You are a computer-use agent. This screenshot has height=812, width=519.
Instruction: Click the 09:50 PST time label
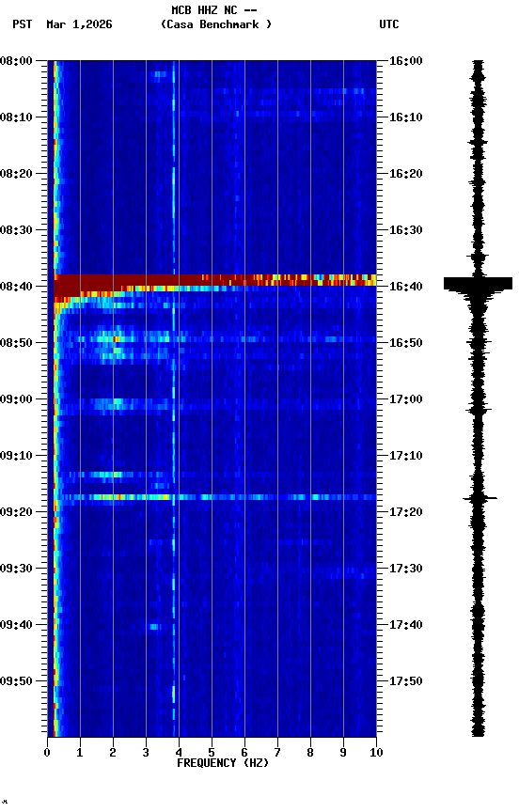(16, 681)
